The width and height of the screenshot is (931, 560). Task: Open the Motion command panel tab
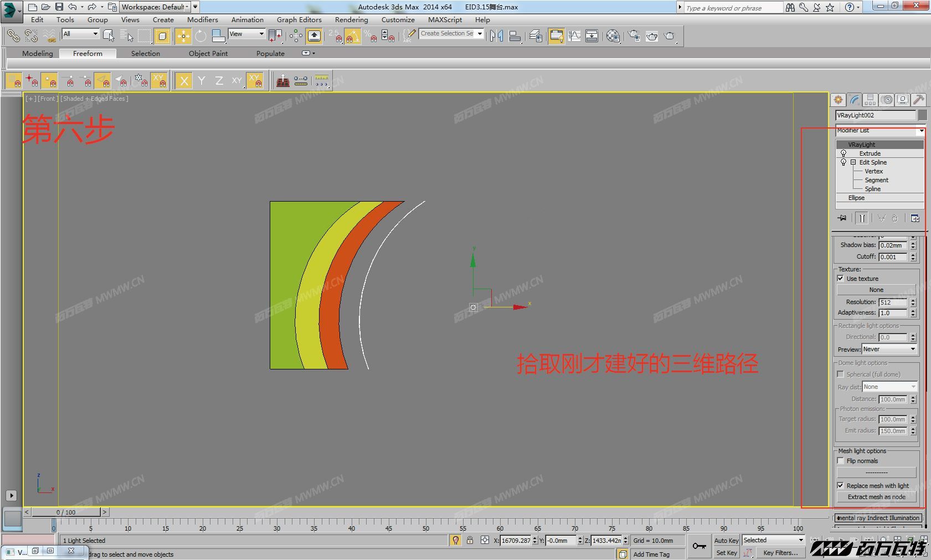click(x=887, y=100)
